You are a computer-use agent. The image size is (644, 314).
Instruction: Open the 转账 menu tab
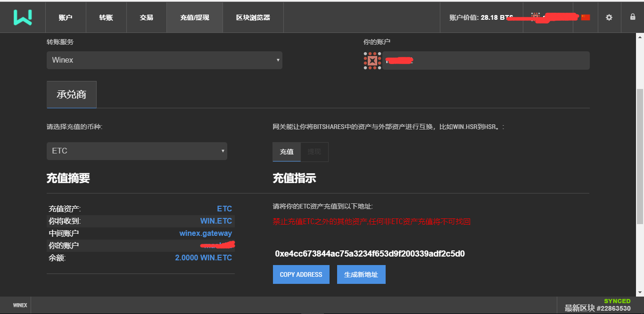pyautogui.click(x=106, y=17)
